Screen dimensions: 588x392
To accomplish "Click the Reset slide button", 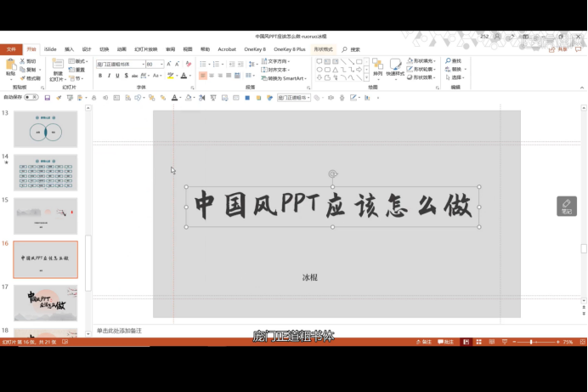I will (76, 70).
